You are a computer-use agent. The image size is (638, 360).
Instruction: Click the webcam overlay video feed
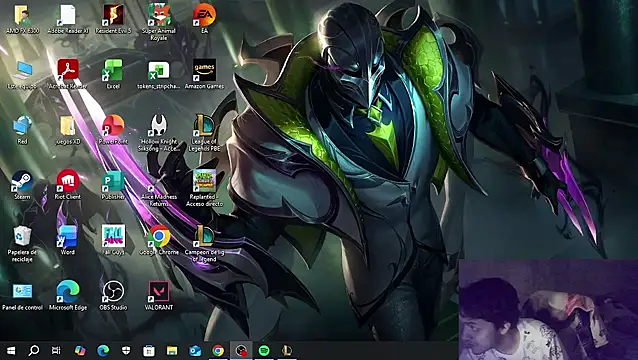coord(548,310)
